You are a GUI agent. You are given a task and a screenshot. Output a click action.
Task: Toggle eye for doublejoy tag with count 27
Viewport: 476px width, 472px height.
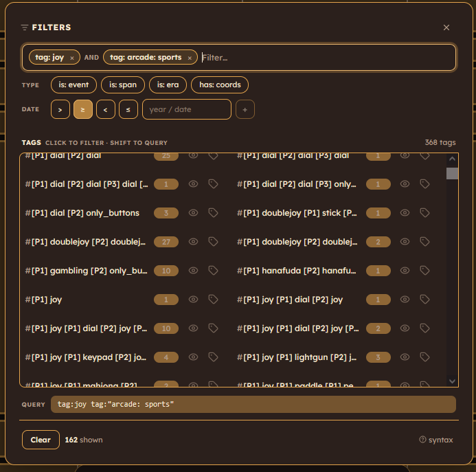194,241
